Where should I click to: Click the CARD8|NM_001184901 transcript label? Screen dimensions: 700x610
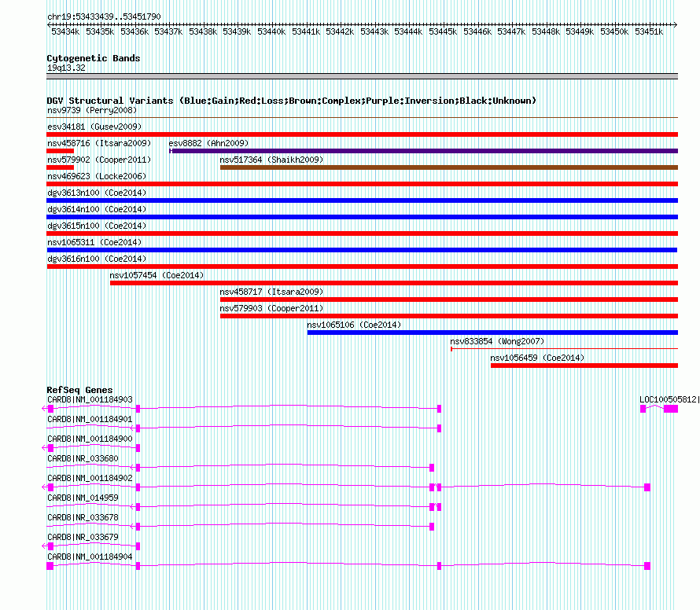click(x=90, y=420)
